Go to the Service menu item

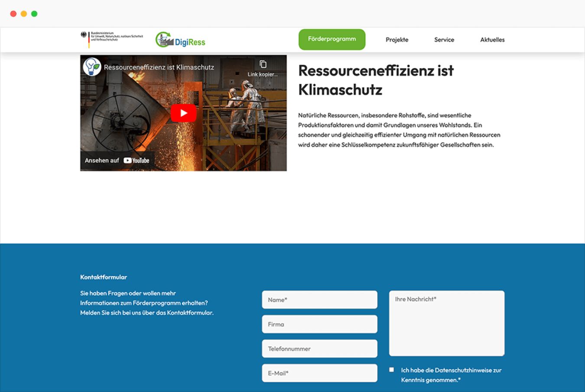[x=444, y=40]
